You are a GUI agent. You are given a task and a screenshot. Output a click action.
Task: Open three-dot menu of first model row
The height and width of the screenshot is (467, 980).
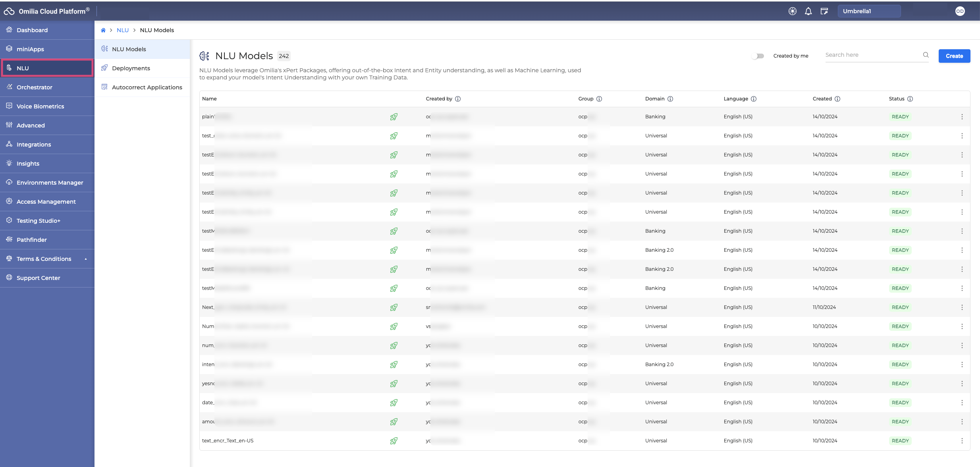(962, 117)
